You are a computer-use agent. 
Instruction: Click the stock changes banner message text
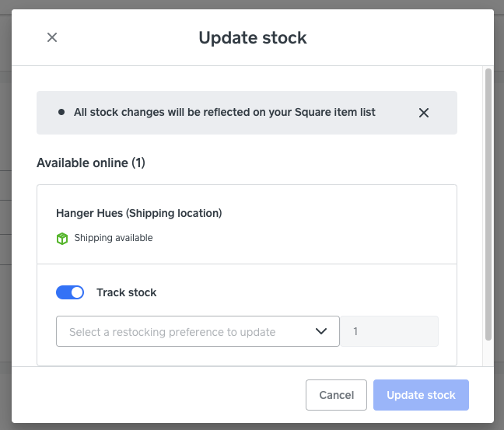pyautogui.click(x=224, y=112)
